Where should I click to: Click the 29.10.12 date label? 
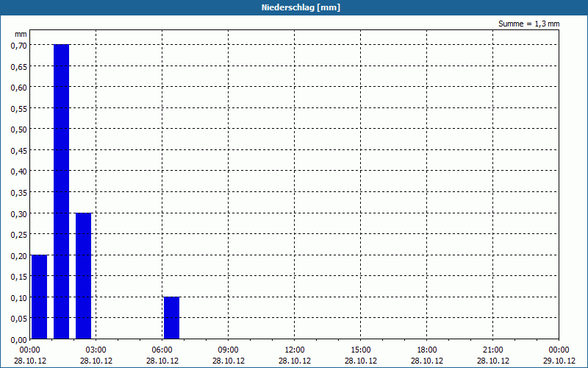pyautogui.click(x=559, y=361)
